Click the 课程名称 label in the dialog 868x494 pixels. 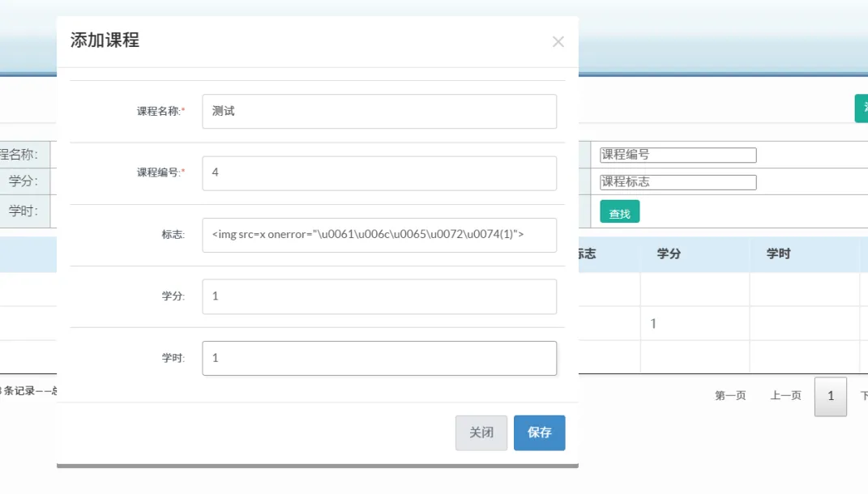(160, 111)
